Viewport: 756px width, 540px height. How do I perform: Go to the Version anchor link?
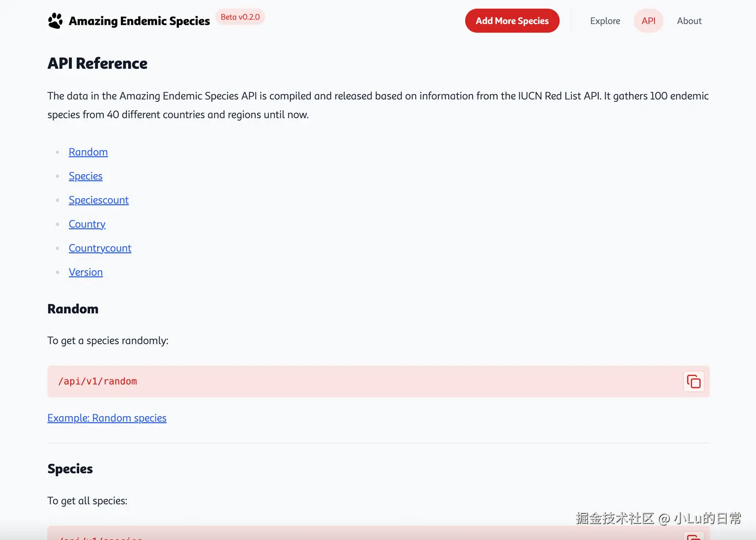[x=86, y=272]
